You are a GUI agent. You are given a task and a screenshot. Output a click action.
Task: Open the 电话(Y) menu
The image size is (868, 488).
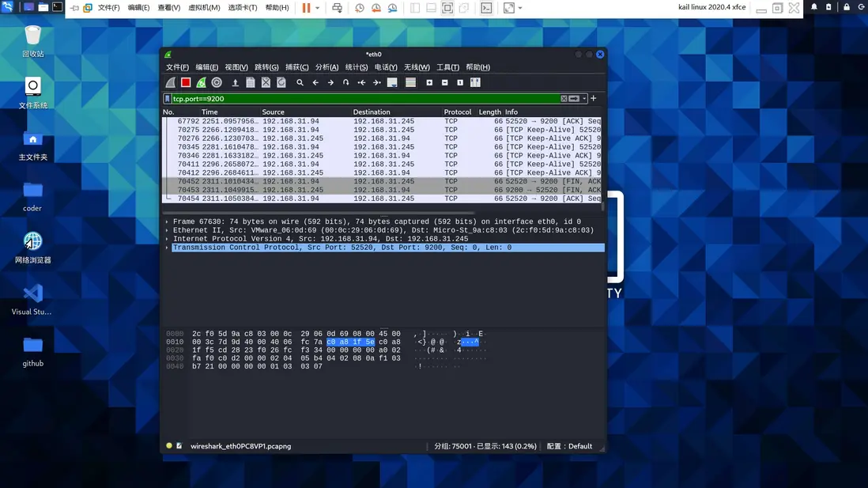(386, 67)
